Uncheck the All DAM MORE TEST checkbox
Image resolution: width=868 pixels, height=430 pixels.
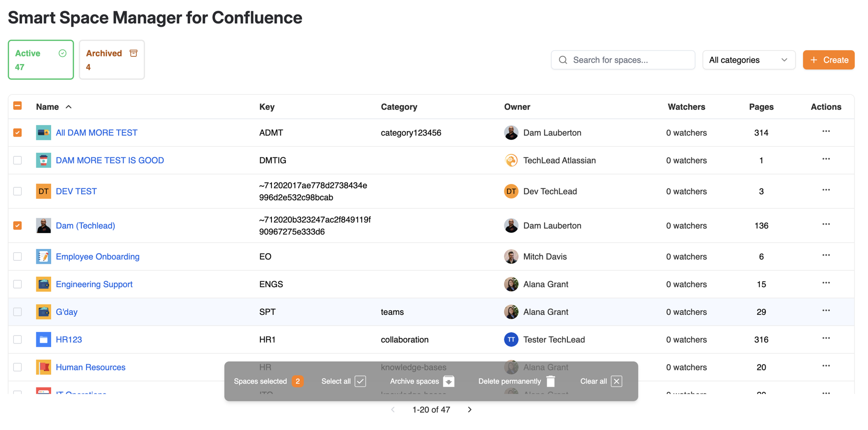coord(18,133)
